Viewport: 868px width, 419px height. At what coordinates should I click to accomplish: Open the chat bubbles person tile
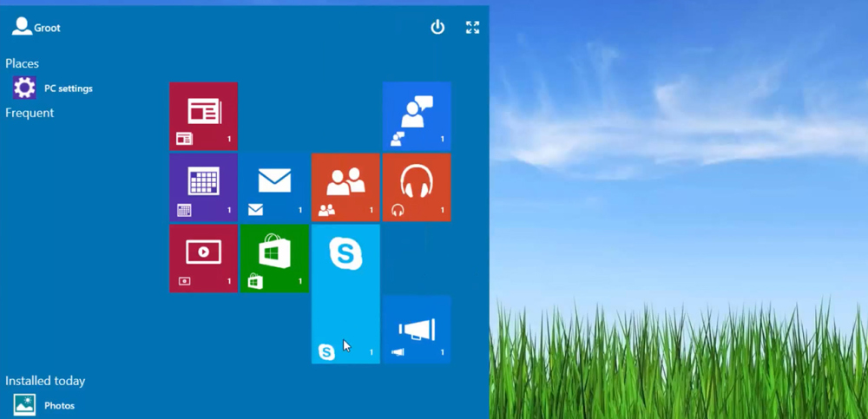(417, 116)
